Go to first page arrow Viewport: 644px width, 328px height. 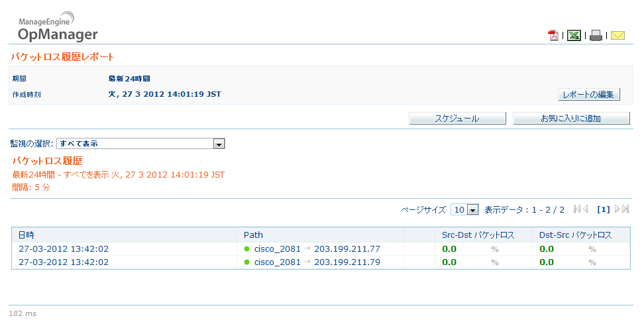[x=577, y=209]
